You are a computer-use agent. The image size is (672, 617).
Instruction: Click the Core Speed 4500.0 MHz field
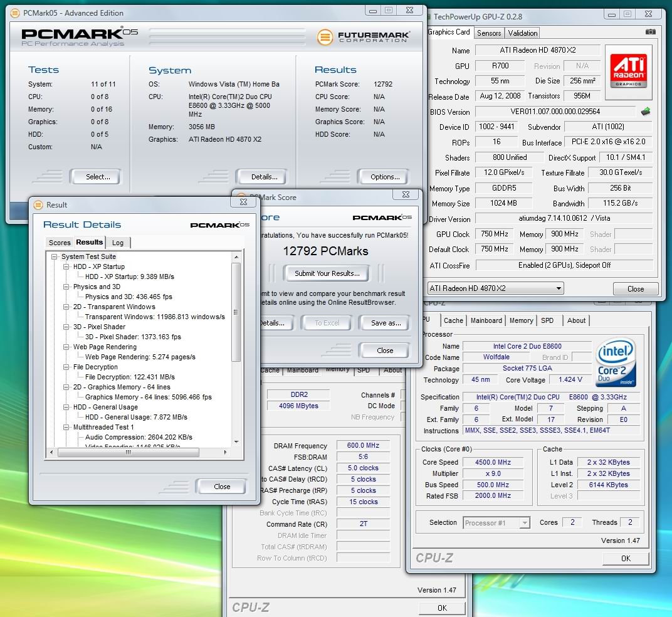coord(493,462)
